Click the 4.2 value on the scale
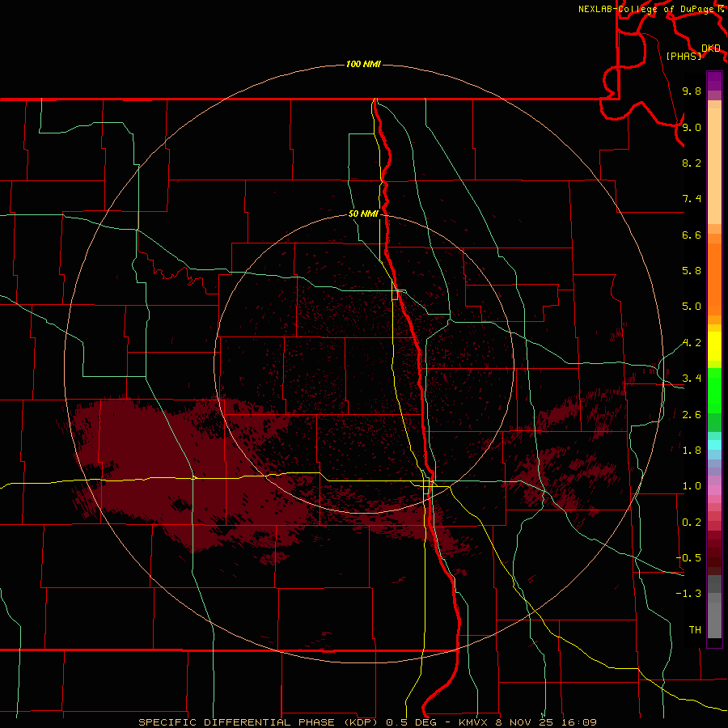The width and height of the screenshot is (728, 728). (x=692, y=343)
